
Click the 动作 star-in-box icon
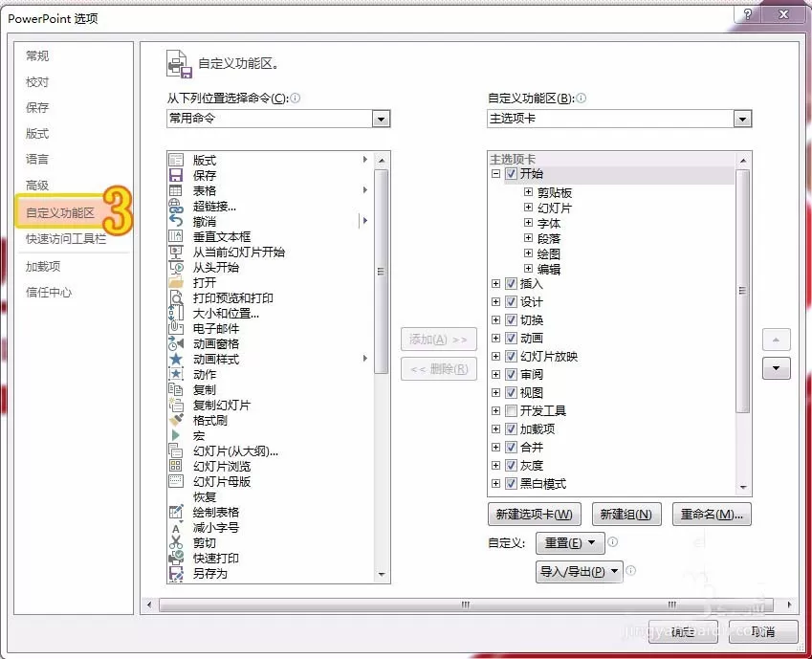176,374
